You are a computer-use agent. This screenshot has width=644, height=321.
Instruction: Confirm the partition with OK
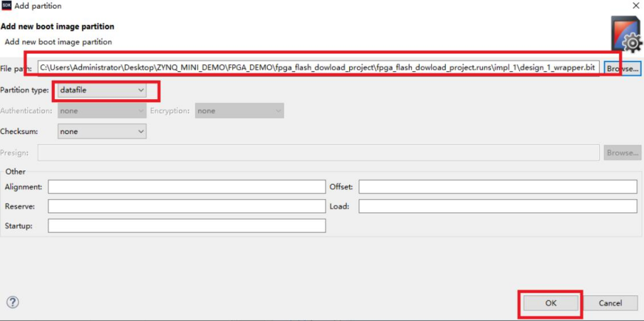click(550, 302)
